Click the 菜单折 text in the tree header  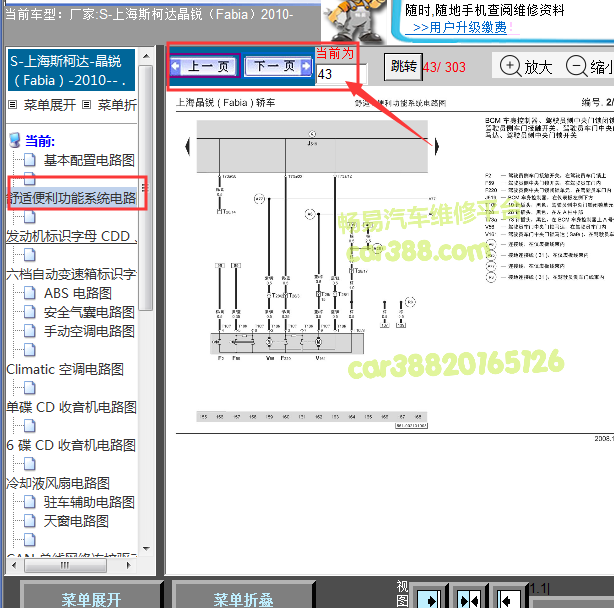(x=117, y=105)
